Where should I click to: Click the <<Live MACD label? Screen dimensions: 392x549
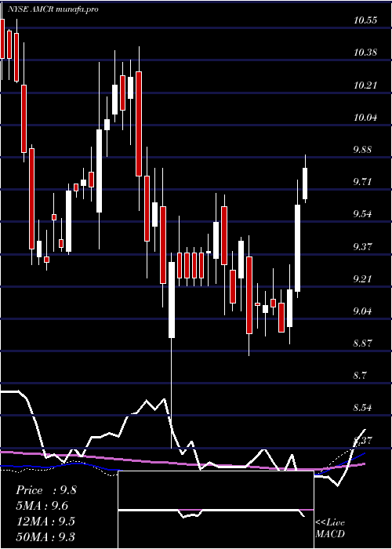tap(330, 529)
